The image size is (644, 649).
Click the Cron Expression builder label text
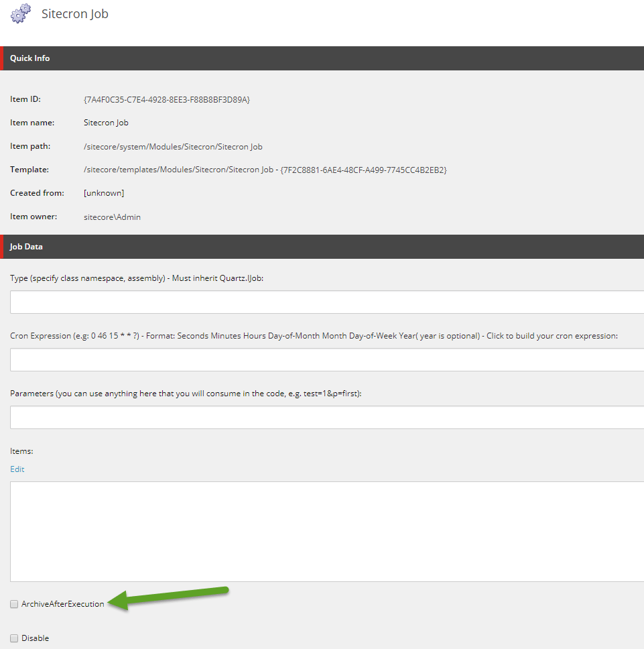pos(314,336)
